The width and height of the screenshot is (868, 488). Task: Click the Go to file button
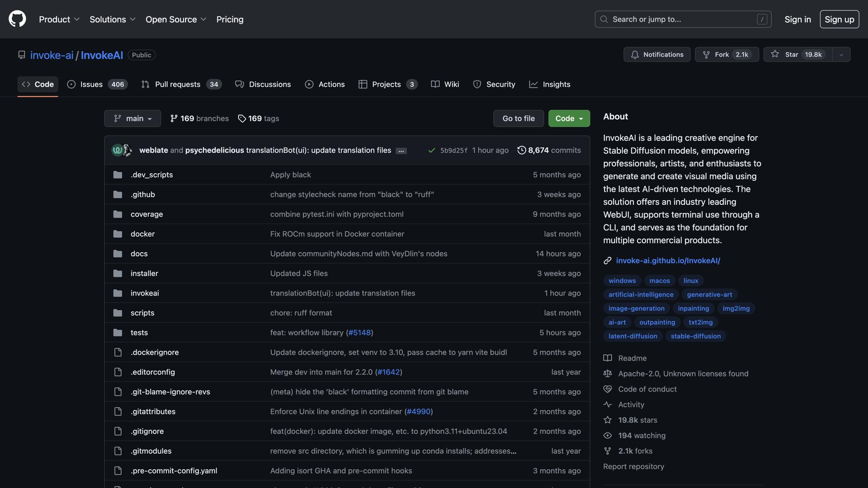518,118
